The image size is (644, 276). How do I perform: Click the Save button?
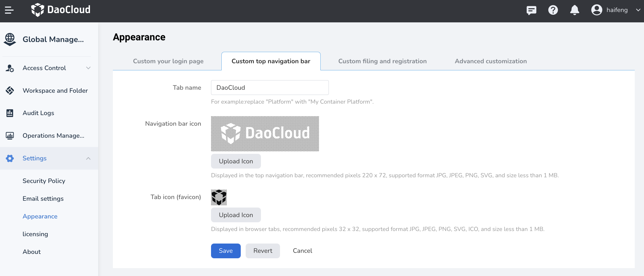(226, 251)
